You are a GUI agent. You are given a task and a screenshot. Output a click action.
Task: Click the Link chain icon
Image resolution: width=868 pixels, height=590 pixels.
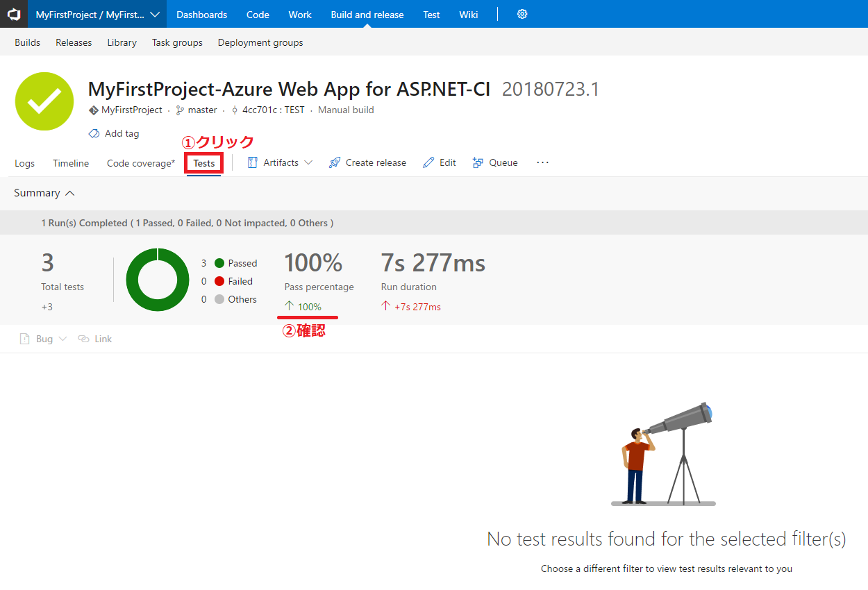tap(83, 339)
